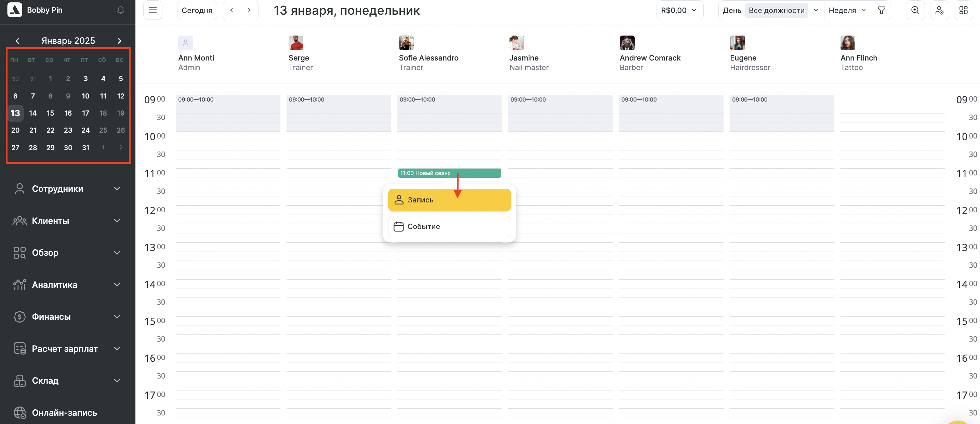The height and width of the screenshot is (424, 980).
Task: Click the Январь 2025 month title
Action: click(x=68, y=41)
